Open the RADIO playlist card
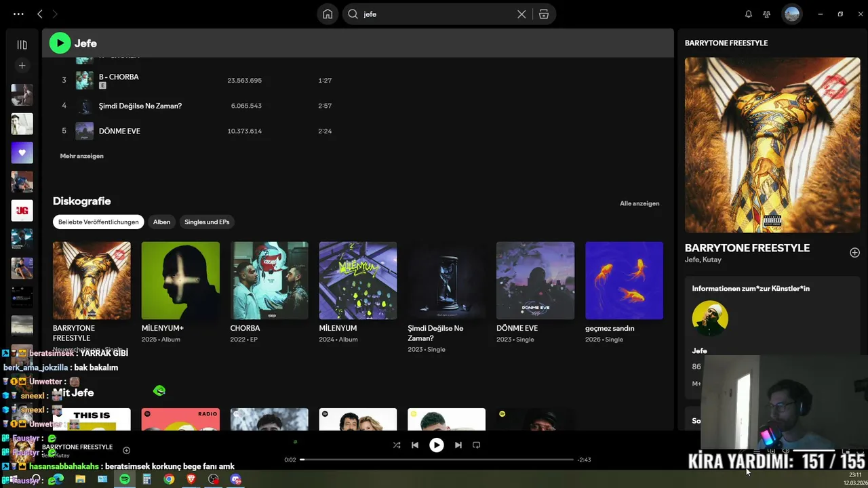The width and height of the screenshot is (868, 488). [x=180, y=419]
